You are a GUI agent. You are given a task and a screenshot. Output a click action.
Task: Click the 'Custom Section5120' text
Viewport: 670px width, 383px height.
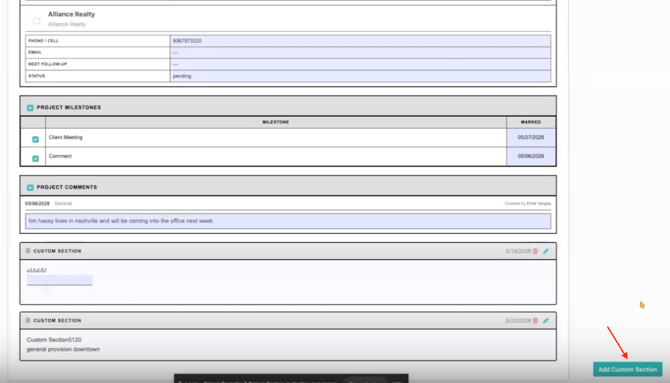pos(54,340)
